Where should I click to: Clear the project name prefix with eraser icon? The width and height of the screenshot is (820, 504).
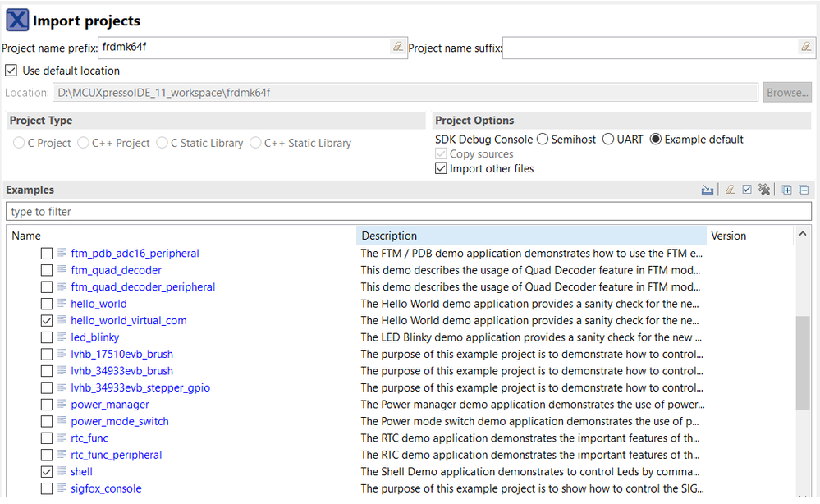[397, 48]
